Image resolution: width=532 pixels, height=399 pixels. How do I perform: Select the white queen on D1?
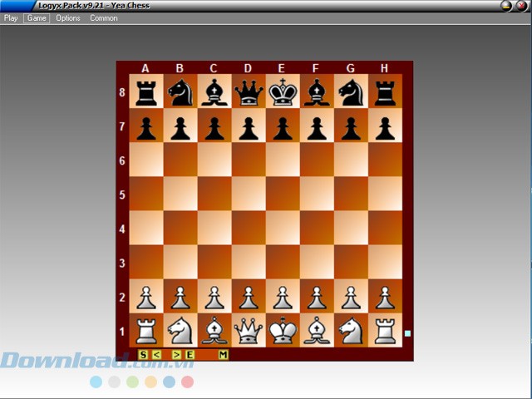249,330
